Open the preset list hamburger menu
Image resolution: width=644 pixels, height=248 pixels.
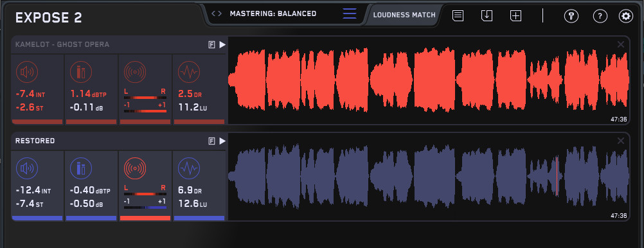click(x=350, y=13)
